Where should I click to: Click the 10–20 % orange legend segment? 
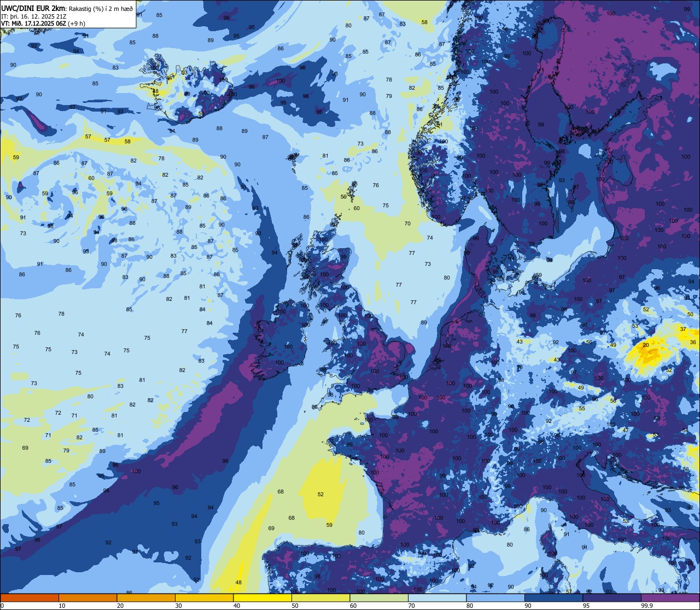coord(87,597)
